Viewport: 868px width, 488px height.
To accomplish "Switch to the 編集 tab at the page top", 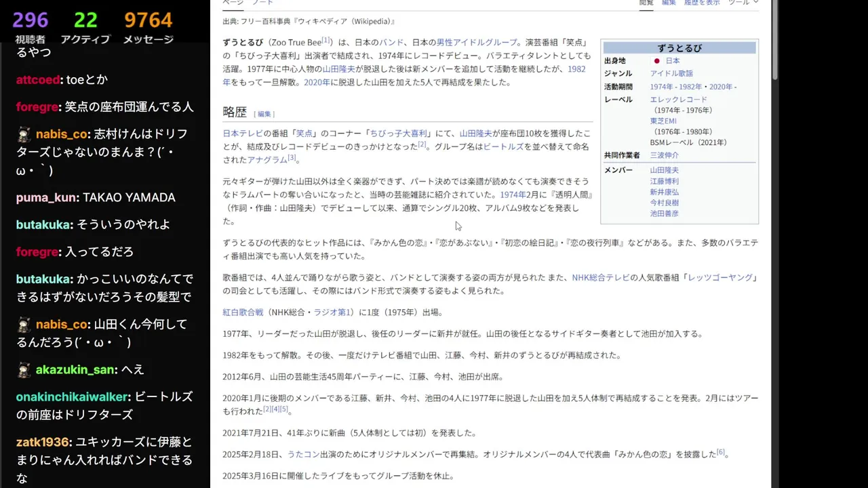I will [x=669, y=3].
